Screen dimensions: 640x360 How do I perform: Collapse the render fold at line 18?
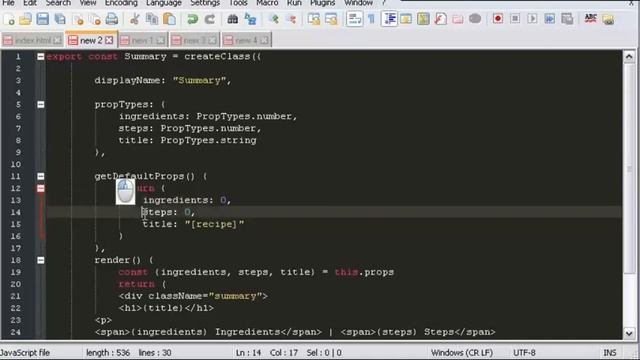click(41, 260)
